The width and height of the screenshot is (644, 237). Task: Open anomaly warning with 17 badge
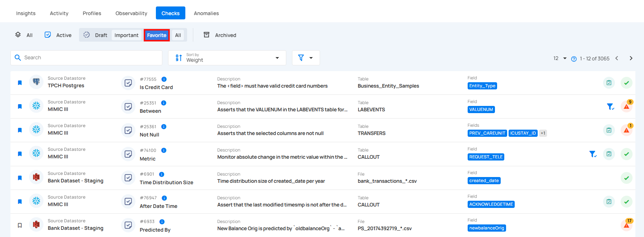click(626, 225)
